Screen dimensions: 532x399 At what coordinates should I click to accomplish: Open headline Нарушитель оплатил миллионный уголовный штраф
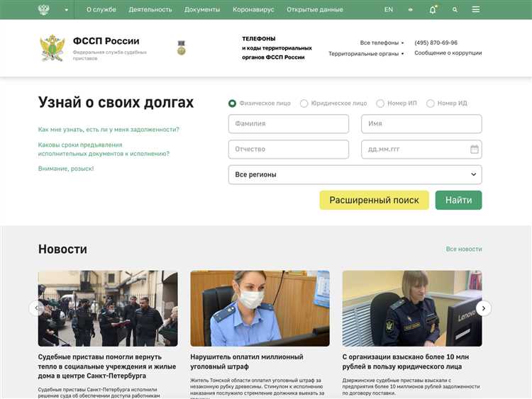coord(247,361)
